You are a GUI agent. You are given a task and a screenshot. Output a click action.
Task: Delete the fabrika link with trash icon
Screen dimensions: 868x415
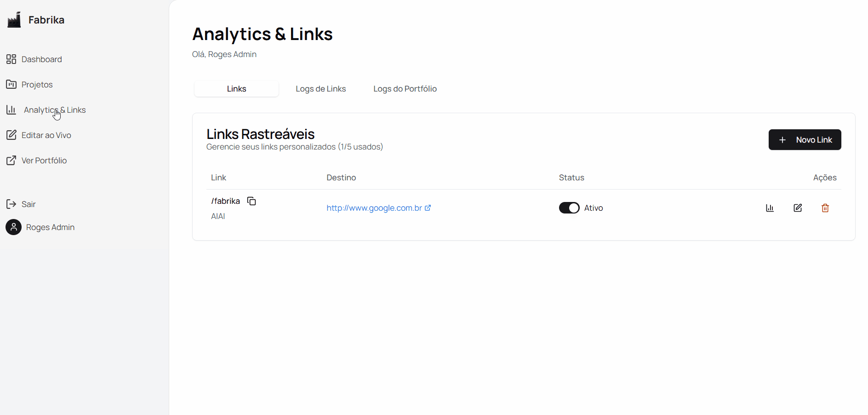point(825,207)
